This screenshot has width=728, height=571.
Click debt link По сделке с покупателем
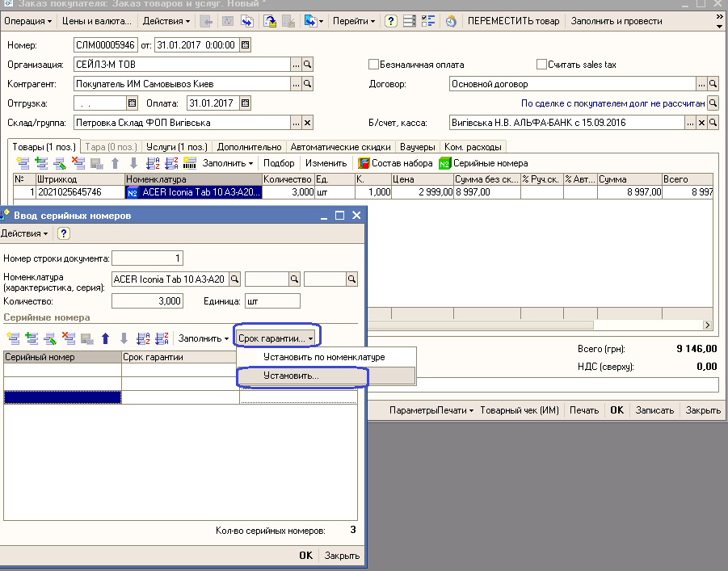[x=612, y=103]
